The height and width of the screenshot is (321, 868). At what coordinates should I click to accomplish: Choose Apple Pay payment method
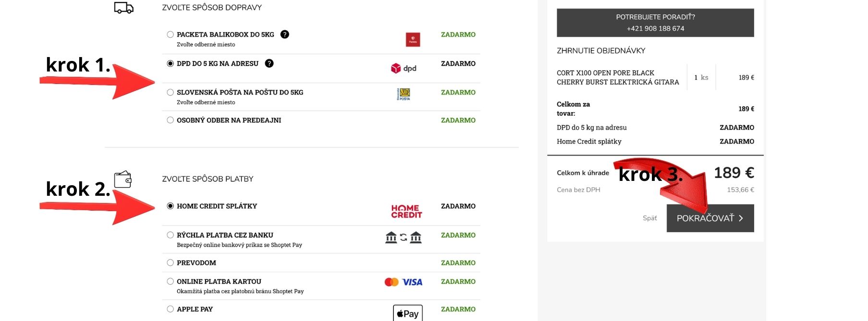point(170,309)
